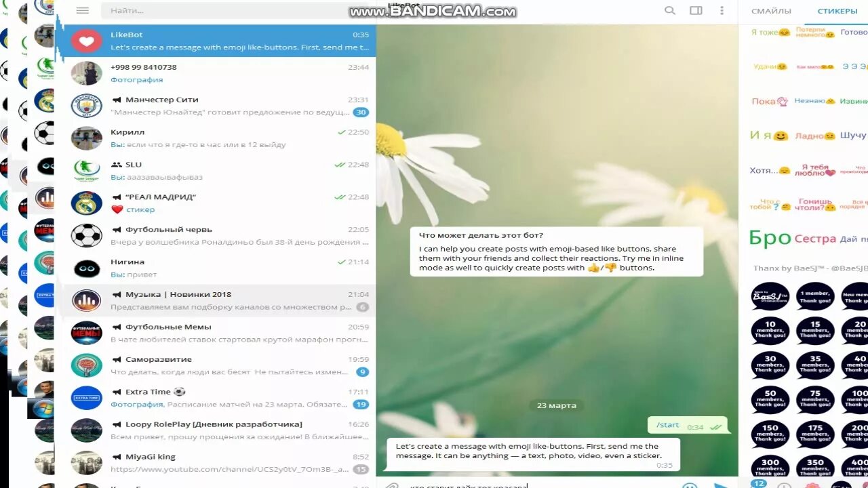Screen dimensions: 868x488
Task: Send the pink 'Сестра' sticker
Action: click(x=815, y=239)
